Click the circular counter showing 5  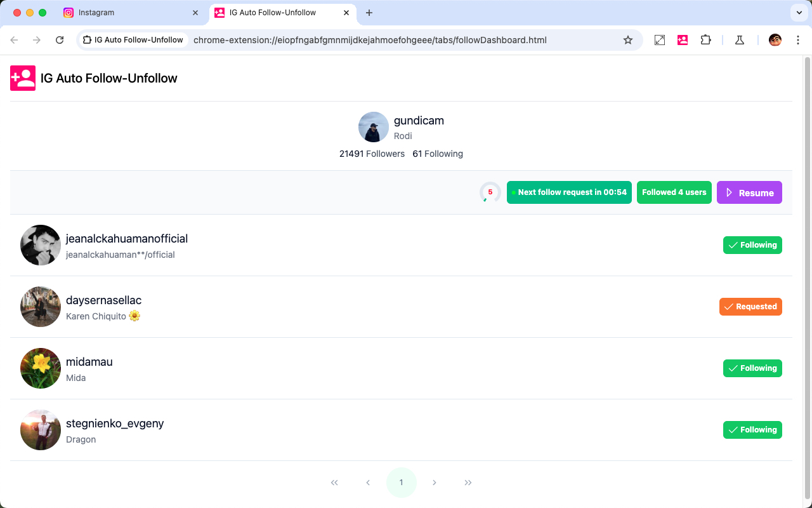coord(490,192)
